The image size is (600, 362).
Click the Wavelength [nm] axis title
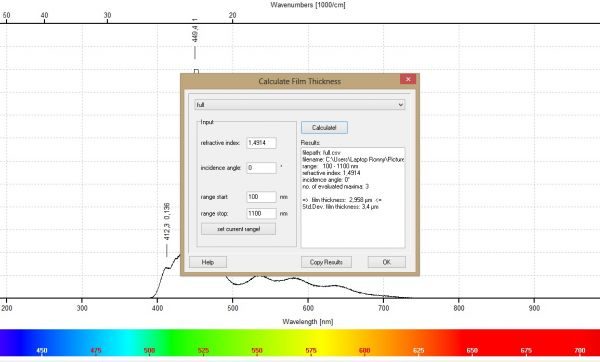click(308, 322)
